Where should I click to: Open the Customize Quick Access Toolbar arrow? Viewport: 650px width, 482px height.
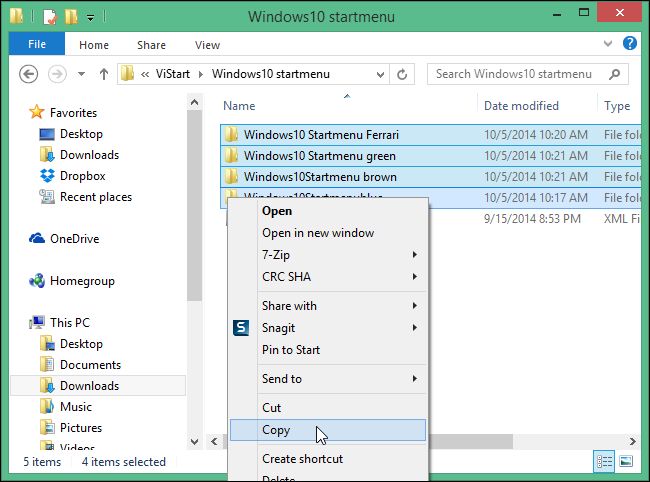coord(90,17)
